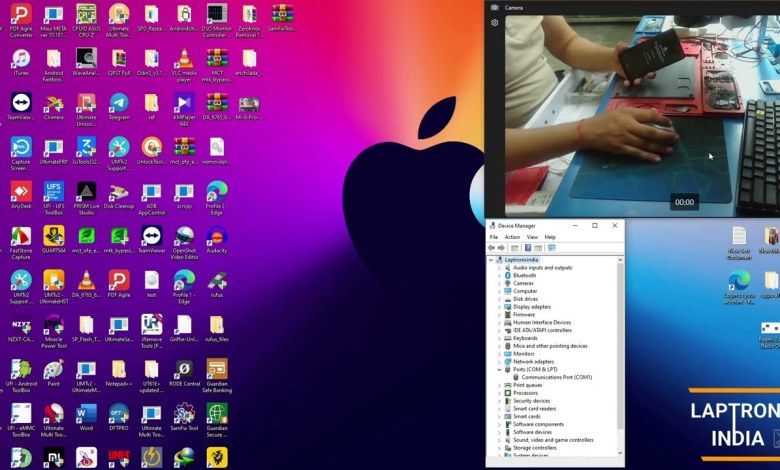Expand the Disk drives category
The height and width of the screenshot is (470, 780).
click(499, 299)
